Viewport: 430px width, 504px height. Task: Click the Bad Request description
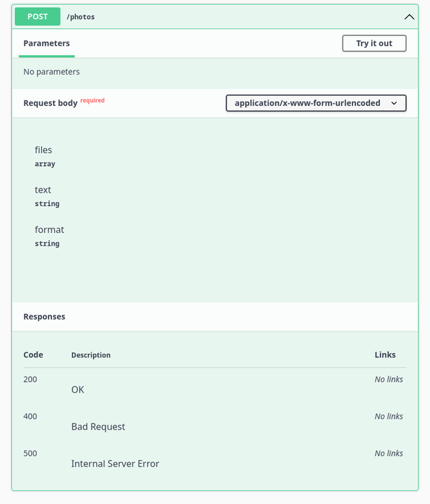pyautogui.click(x=98, y=427)
